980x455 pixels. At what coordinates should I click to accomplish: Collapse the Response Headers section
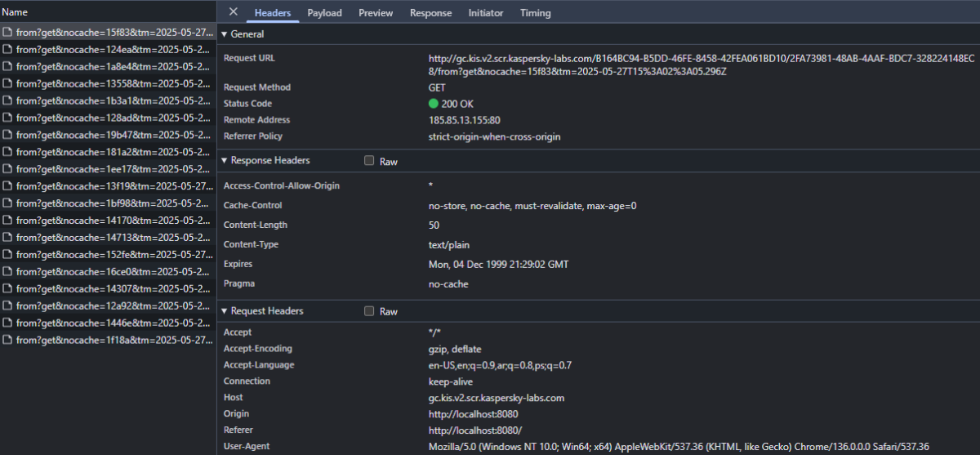tap(225, 161)
